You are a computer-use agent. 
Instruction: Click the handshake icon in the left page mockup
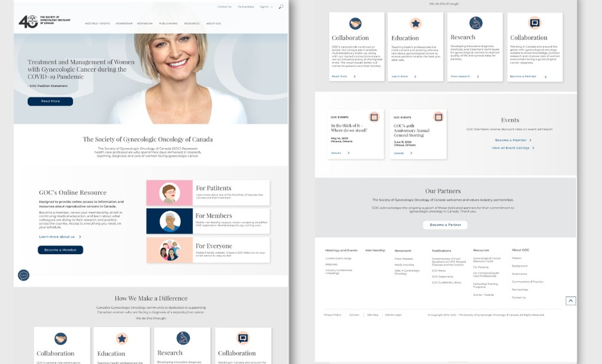[x=61, y=339]
